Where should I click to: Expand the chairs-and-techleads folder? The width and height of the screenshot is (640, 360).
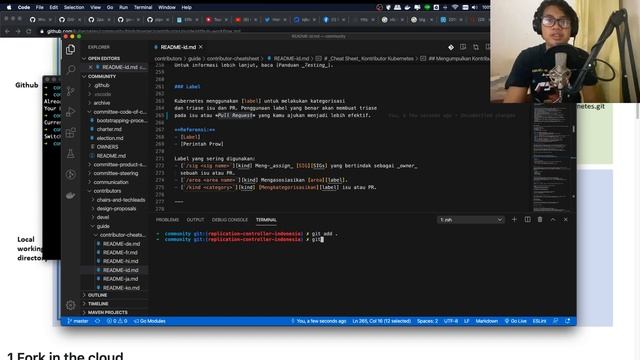point(121,200)
